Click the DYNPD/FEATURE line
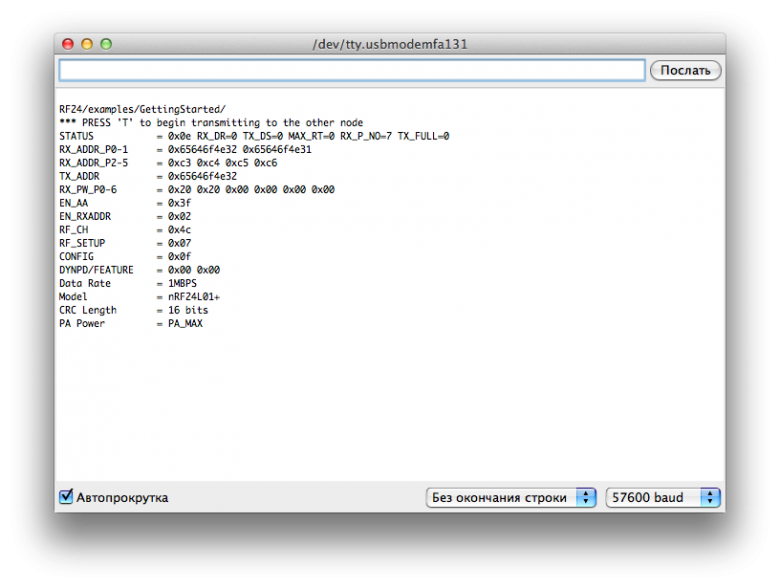 [139, 270]
